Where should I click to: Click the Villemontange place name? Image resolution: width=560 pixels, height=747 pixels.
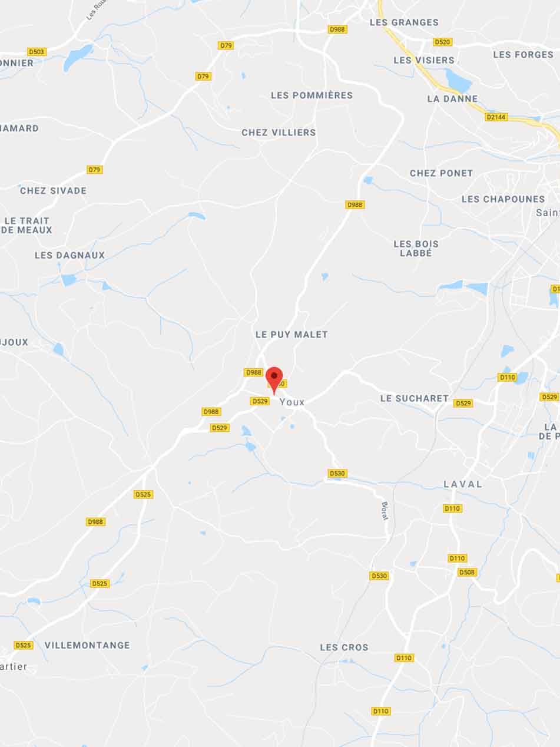tap(87, 645)
